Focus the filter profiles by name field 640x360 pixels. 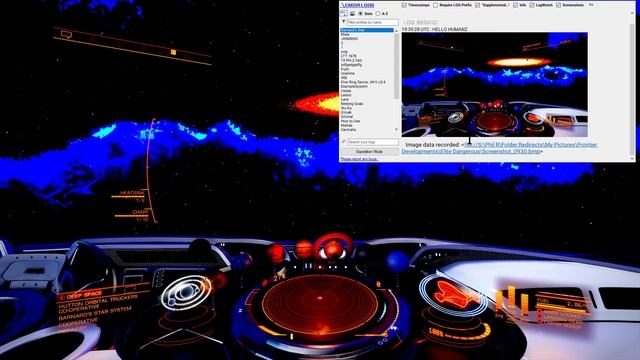372,22
